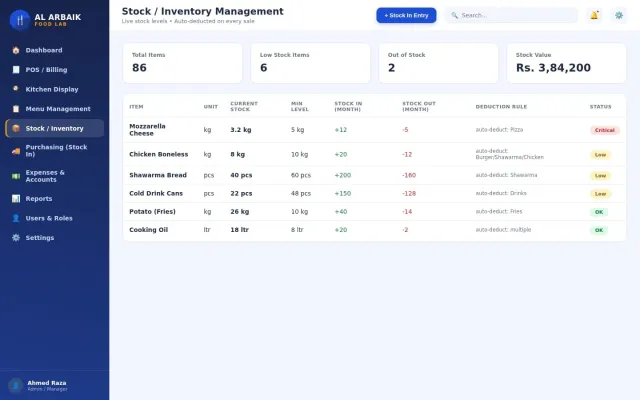Image resolution: width=640 pixels, height=400 pixels.
Task: Click OK status badge for Cooking Oil
Action: 599,230
